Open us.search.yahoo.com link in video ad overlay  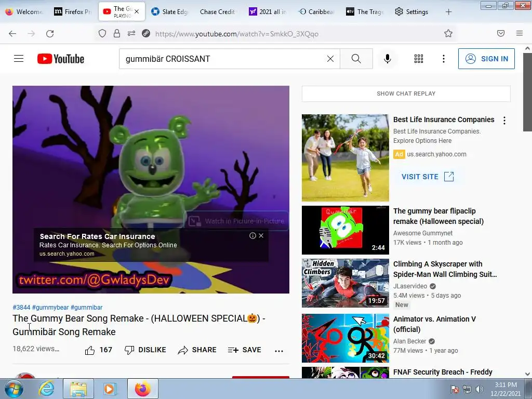click(67, 254)
